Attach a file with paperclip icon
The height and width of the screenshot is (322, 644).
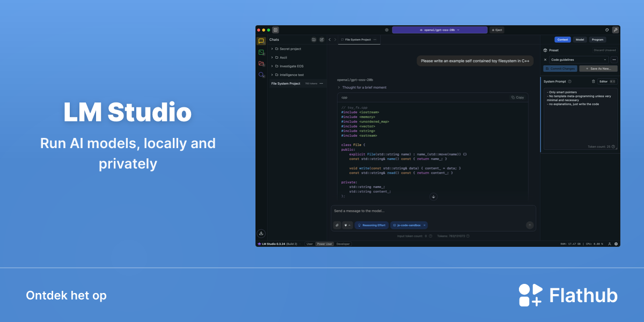click(337, 225)
